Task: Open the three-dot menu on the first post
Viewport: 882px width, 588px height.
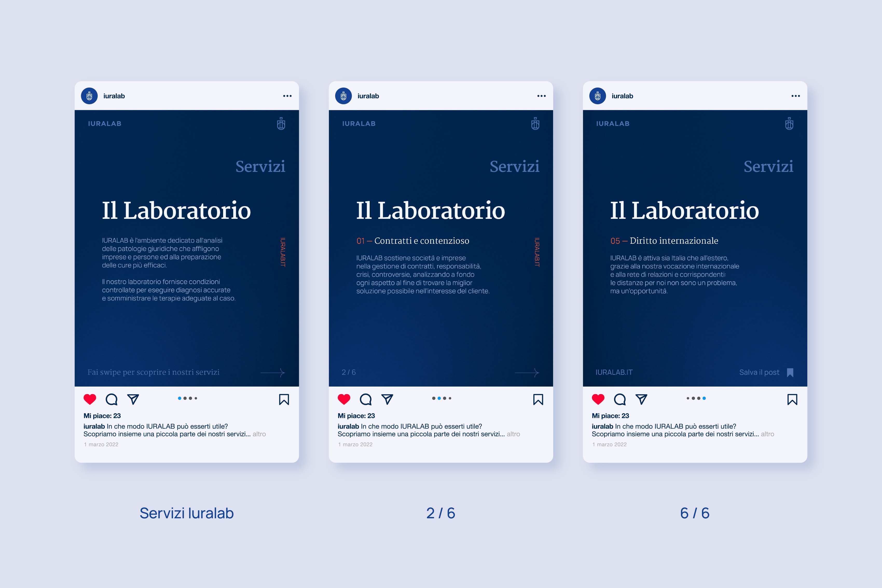Action: click(287, 96)
